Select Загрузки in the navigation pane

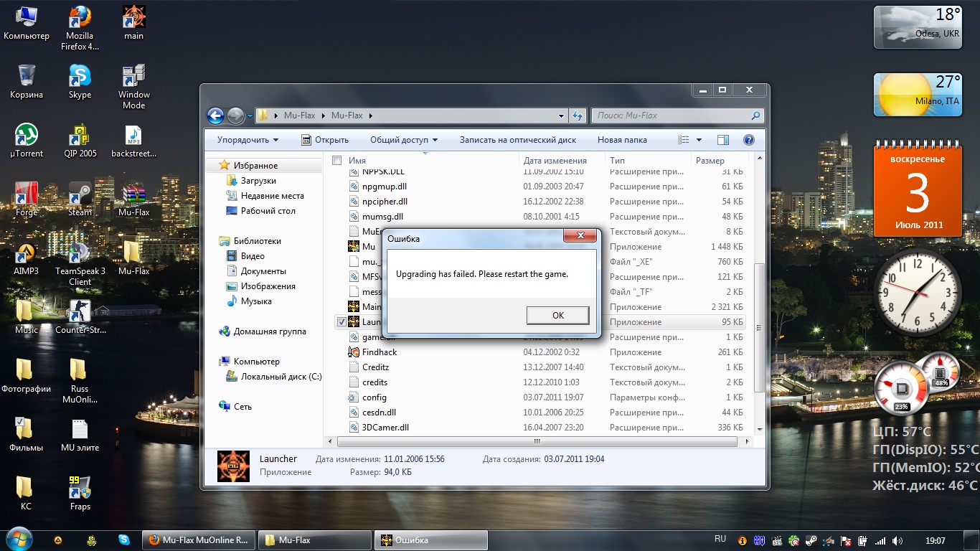pos(258,181)
